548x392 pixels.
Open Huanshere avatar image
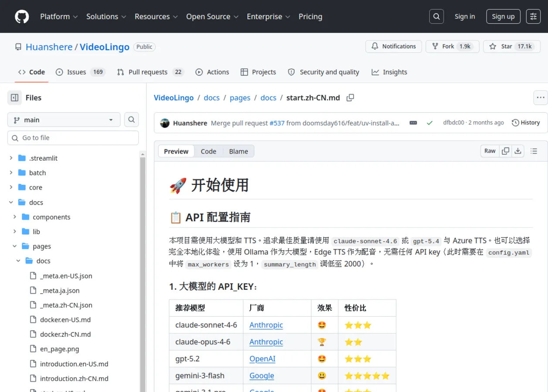(x=165, y=123)
